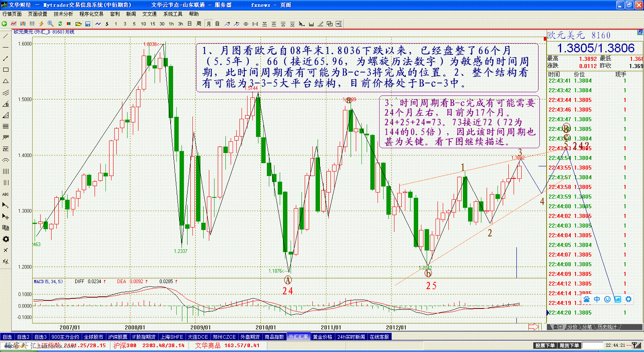The width and height of the screenshot is (644, 352).
Task: Click the copy drawing tool icon
Action: coord(6,228)
